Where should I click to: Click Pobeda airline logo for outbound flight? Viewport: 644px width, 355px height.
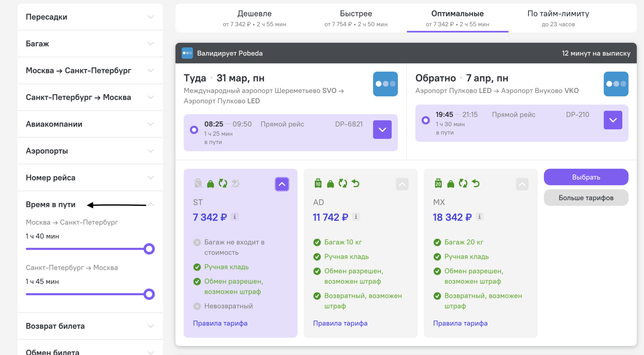385,84
